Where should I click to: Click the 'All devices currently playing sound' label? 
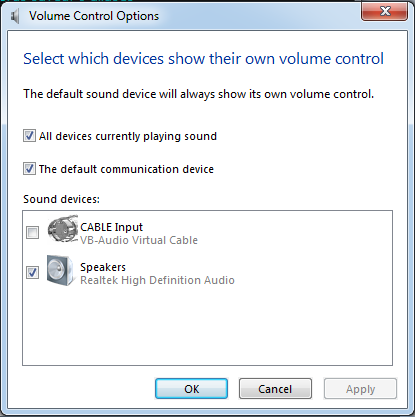pos(128,136)
